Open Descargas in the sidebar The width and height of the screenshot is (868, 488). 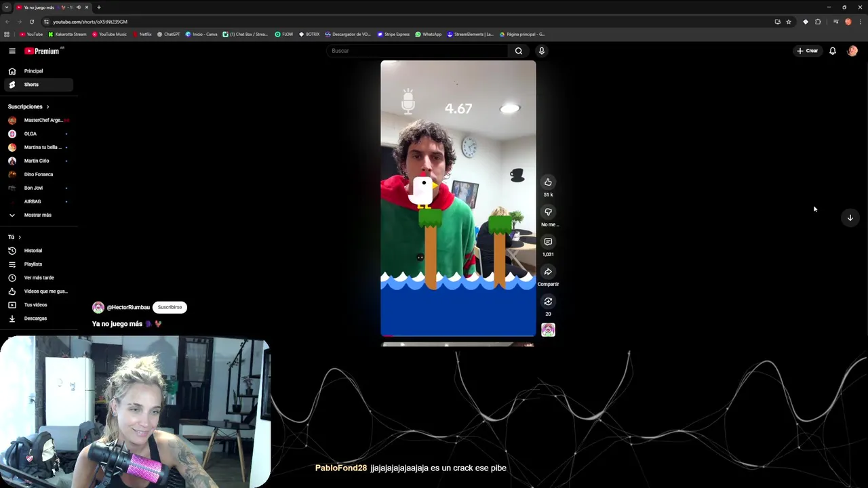(37, 319)
